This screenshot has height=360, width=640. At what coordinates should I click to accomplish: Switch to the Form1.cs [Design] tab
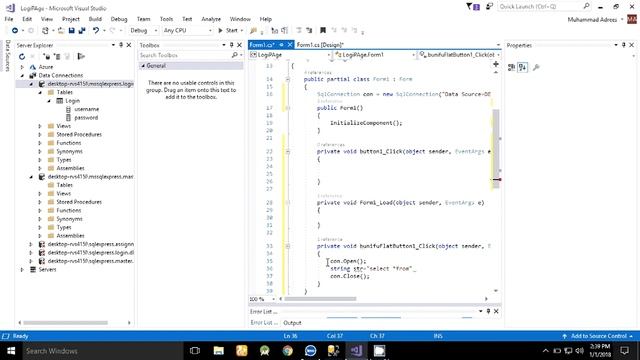pyautogui.click(x=320, y=45)
